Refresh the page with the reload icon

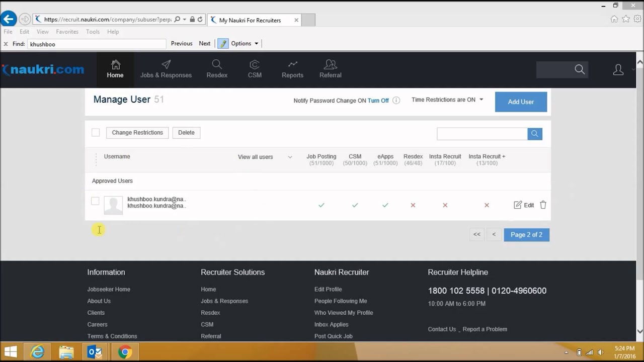point(200,20)
